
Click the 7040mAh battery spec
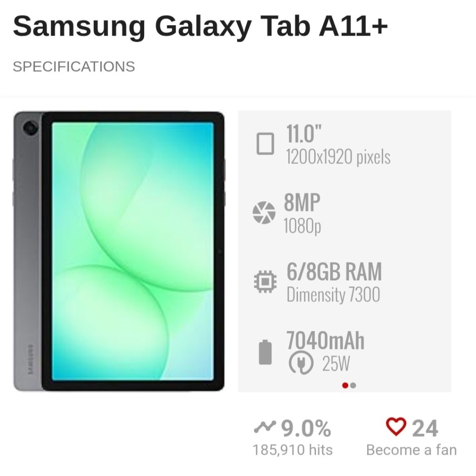325,341
